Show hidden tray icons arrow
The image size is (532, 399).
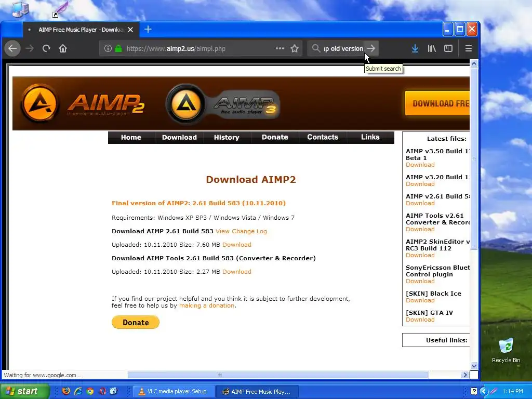click(x=484, y=392)
